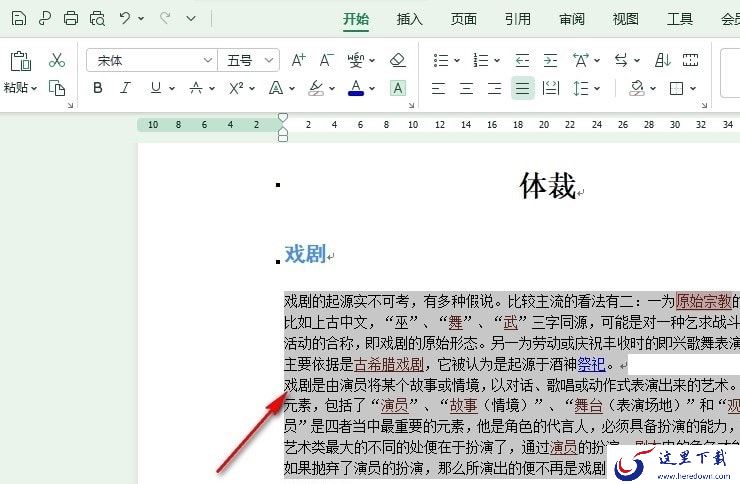Switch to the 插入 tab

[x=409, y=19]
